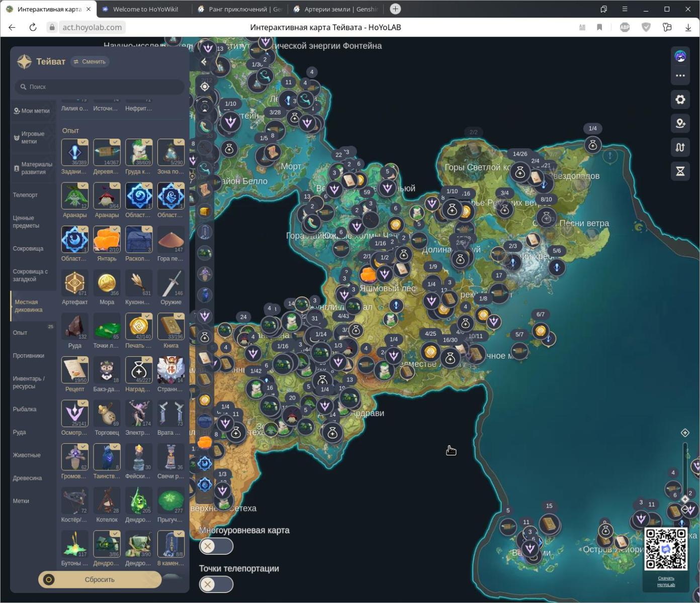Toggle the Янтарь marker tile in the filter panel

107,240
